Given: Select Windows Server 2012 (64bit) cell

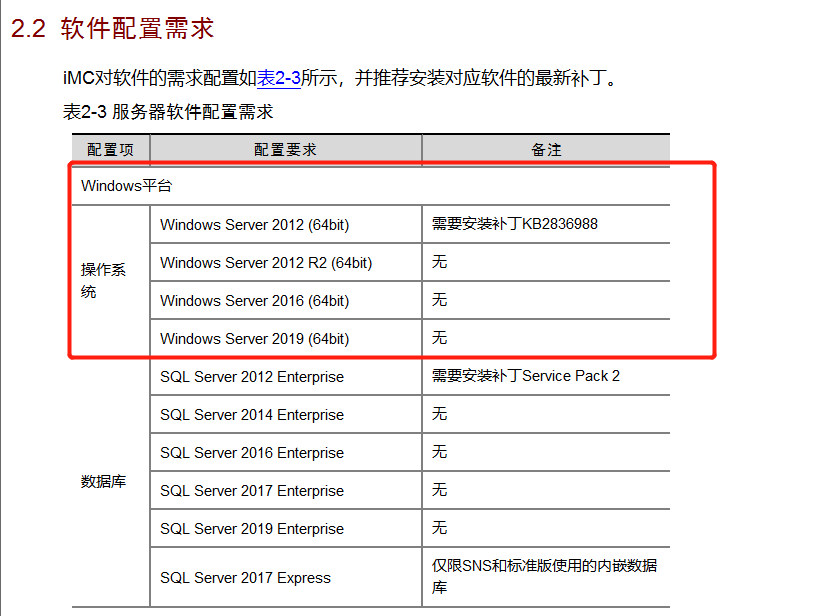Looking at the screenshot, I should pyautogui.click(x=286, y=224).
